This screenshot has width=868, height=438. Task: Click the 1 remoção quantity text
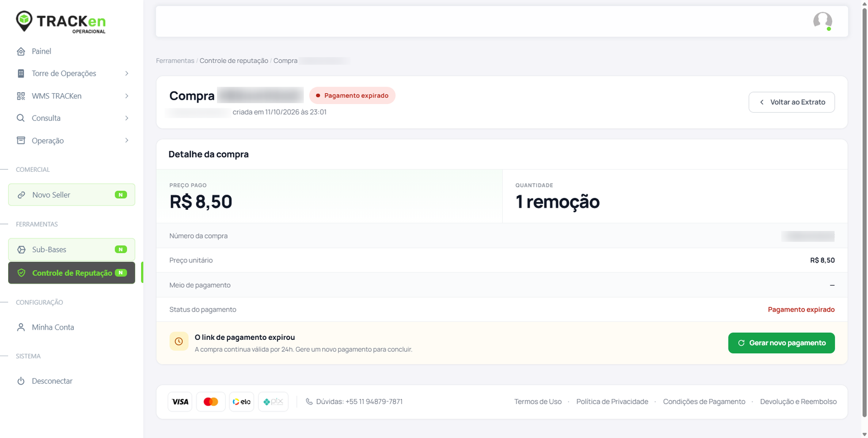pos(558,202)
